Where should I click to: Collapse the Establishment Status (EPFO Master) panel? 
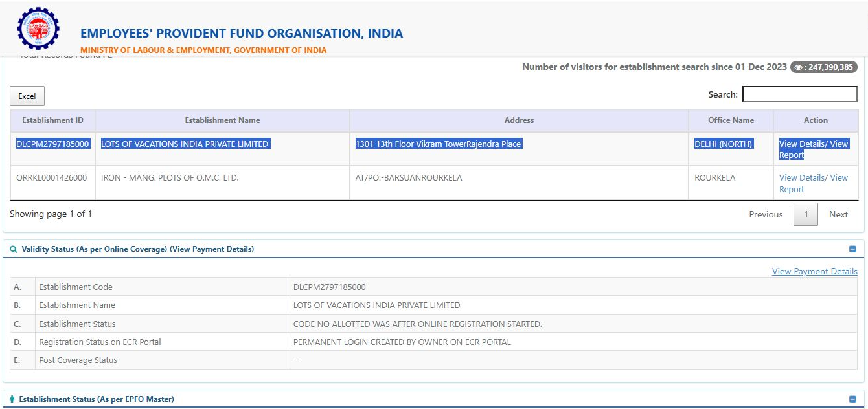pyautogui.click(x=852, y=399)
